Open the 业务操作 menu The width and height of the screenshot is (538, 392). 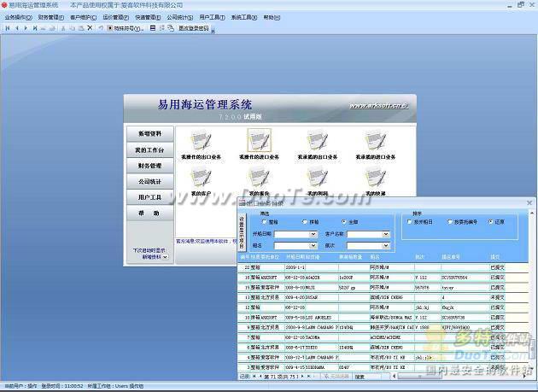[18, 17]
